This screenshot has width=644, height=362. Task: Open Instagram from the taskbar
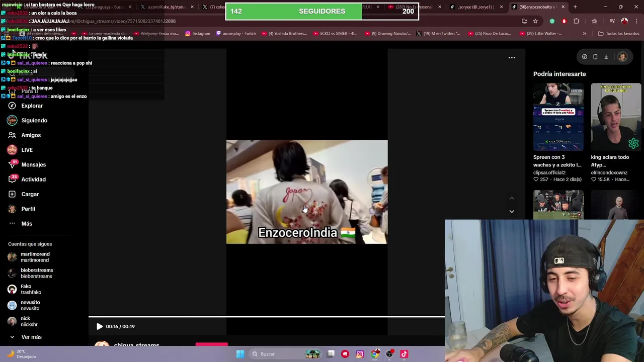click(x=360, y=354)
